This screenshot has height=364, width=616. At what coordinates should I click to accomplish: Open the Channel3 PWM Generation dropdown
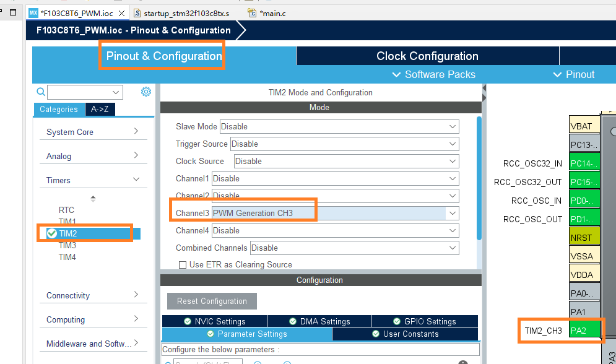coord(336,213)
